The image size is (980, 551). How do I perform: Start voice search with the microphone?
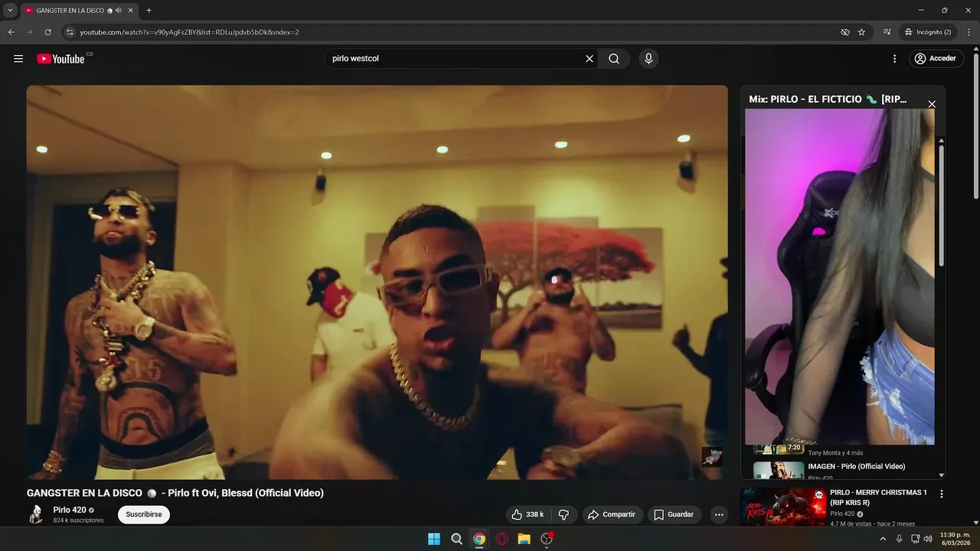pyautogui.click(x=648, y=59)
